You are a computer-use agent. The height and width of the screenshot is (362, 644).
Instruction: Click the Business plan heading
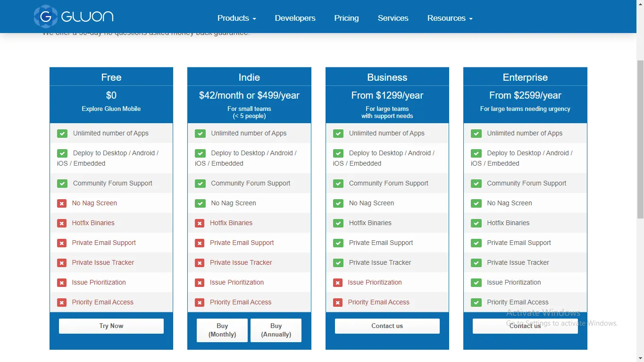click(x=387, y=77)
